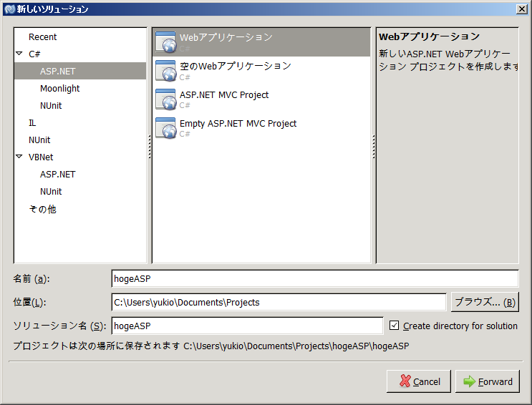Screen dimensions: 532x405
Task: Choose the Empty ASP.NET MVC Project icon
Action: (x=165, y=128)
